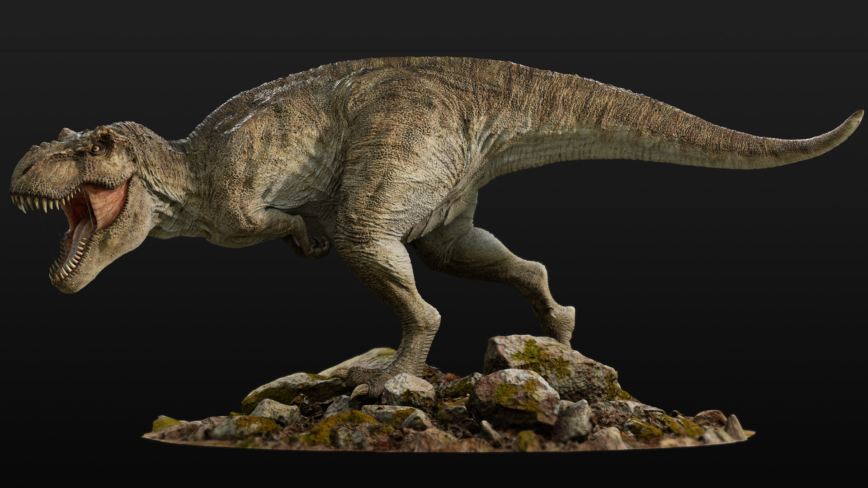The image size is (868, 488).
Task: Click the center of the rendered image
Action: point(434,244)
